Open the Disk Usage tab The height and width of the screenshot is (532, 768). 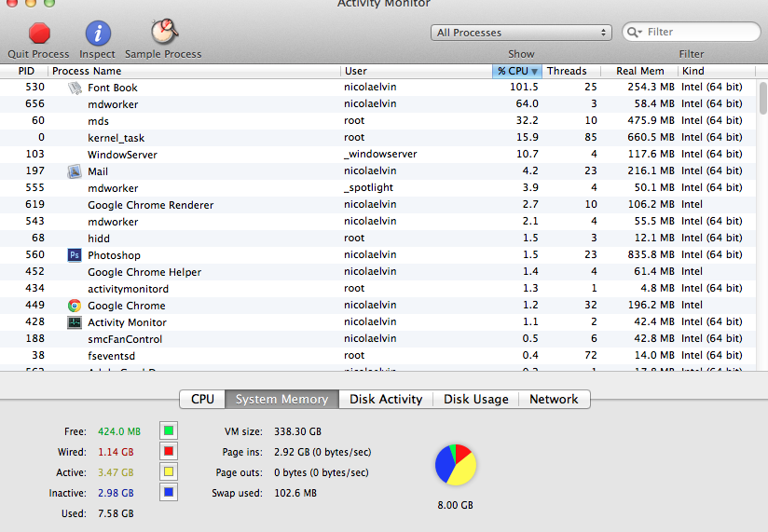[475, 400]
